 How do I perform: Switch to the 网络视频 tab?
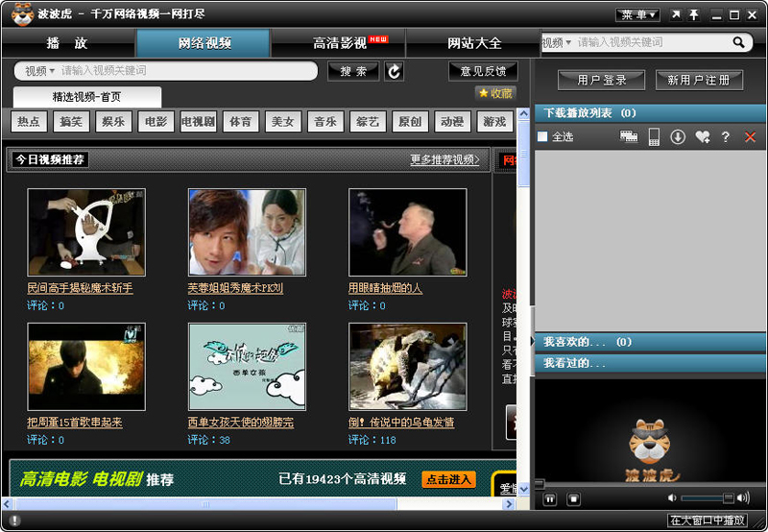tap(204, 43)
